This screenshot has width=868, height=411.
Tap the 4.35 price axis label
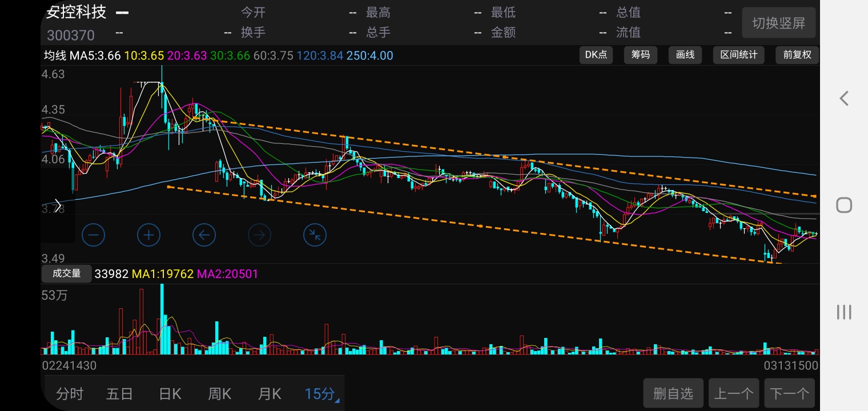53,110
